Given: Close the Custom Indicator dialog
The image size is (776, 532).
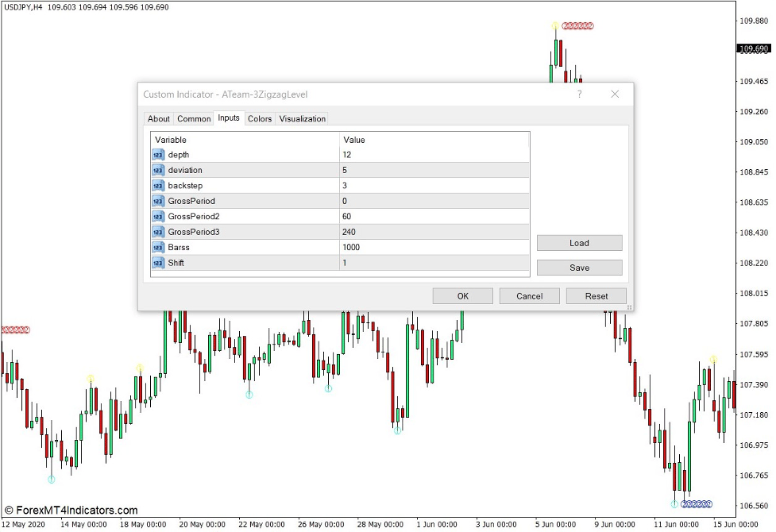Looking at the screenshot, I should point(615,94).
